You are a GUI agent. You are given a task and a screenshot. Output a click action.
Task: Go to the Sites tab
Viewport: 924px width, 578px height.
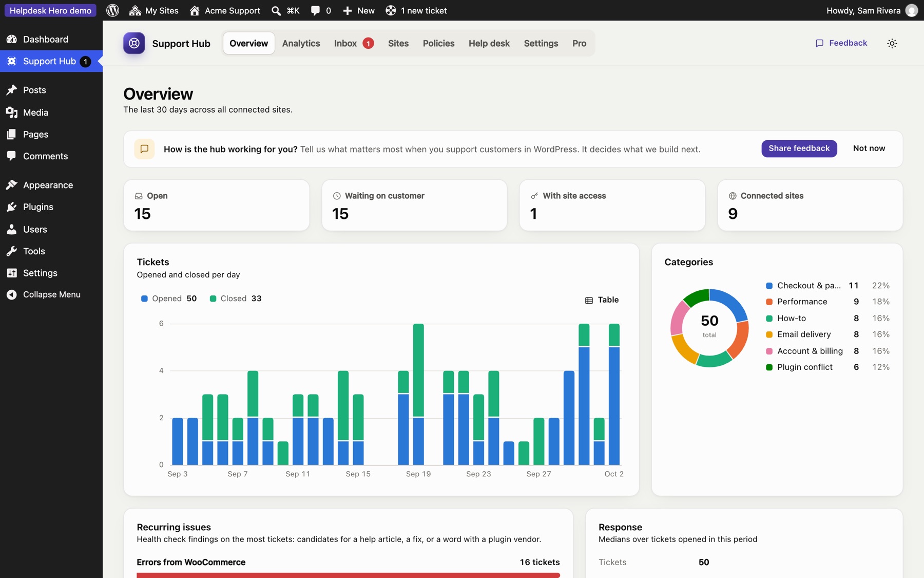(x=398, y=43)
